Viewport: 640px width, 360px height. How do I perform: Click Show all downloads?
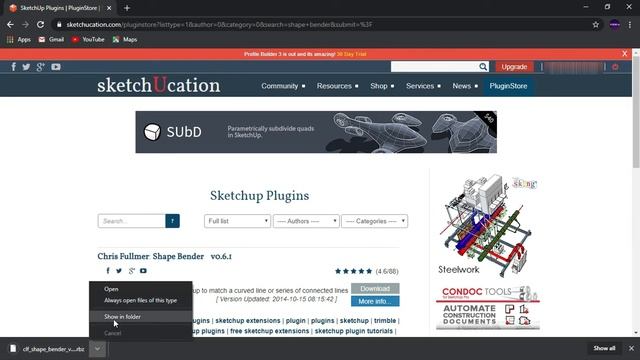[x=604, y=348]
